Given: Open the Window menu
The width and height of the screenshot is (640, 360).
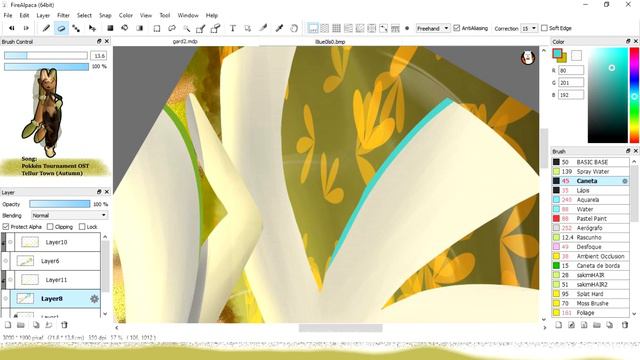Looking at the screenshot, I should point(188,15).
